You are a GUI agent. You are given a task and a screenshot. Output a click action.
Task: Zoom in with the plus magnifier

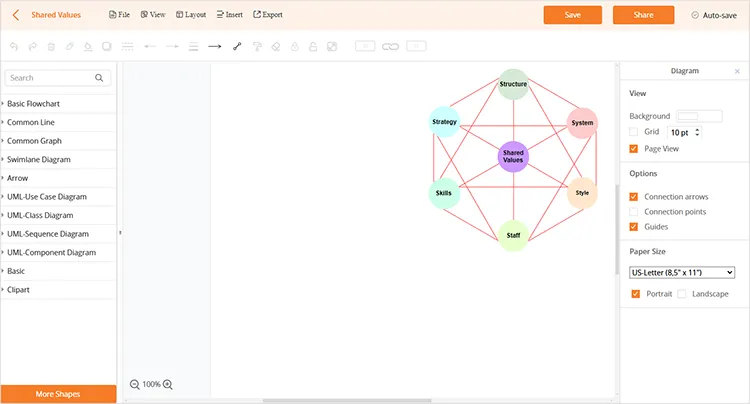click(x=168, y=384)
